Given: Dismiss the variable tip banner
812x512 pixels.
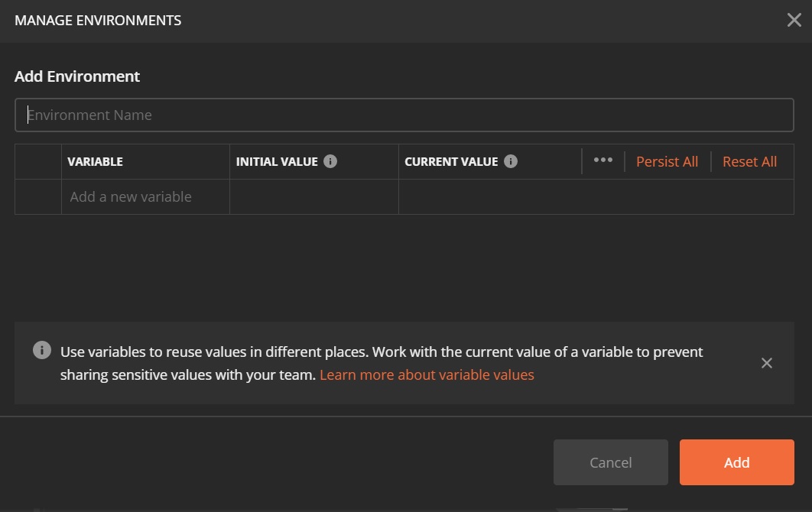Looking at the screenshot, I should coord(767,363).
